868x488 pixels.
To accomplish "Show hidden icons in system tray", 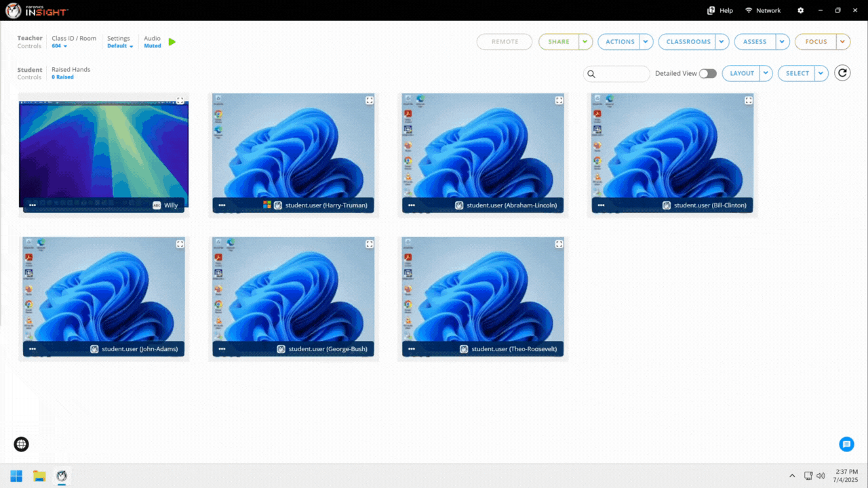I will [792, 476].
